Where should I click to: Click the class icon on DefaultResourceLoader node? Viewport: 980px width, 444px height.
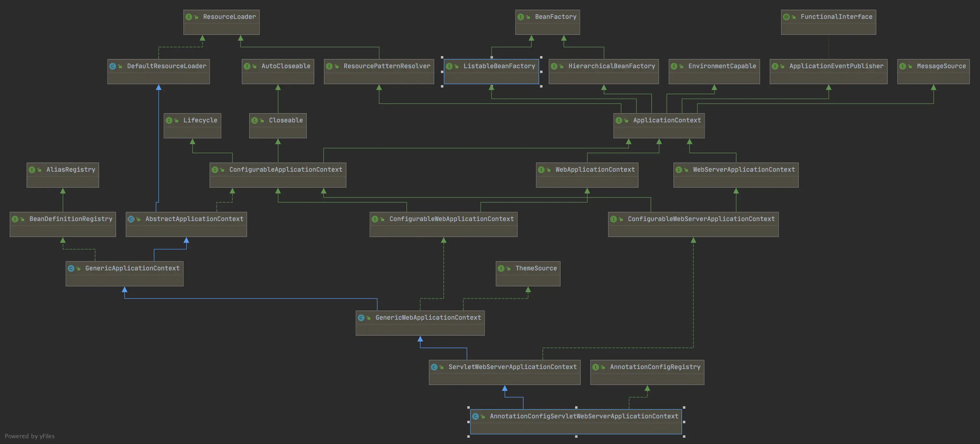pyautogui.click(x=112, y=66)
